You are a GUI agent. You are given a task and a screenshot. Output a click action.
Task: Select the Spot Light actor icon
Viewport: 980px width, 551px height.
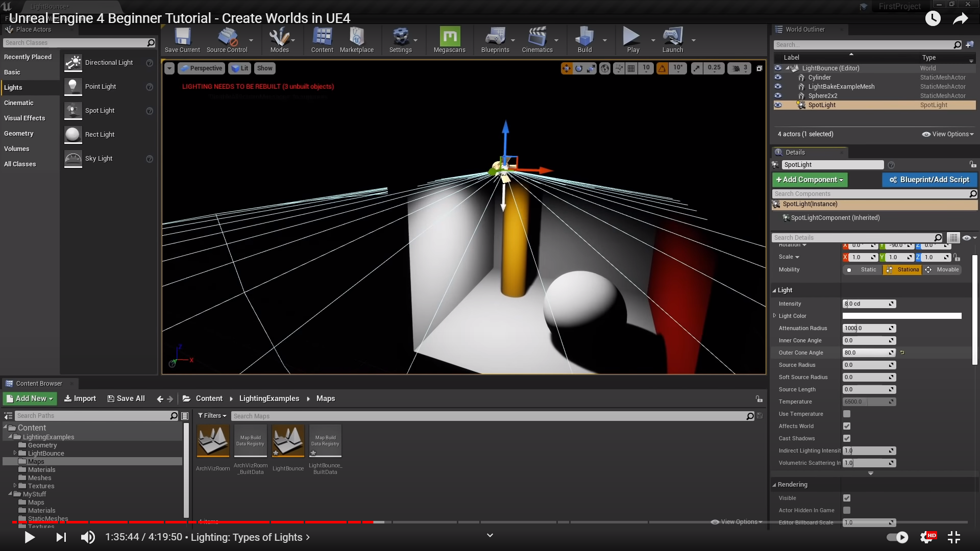coord(73,111)
